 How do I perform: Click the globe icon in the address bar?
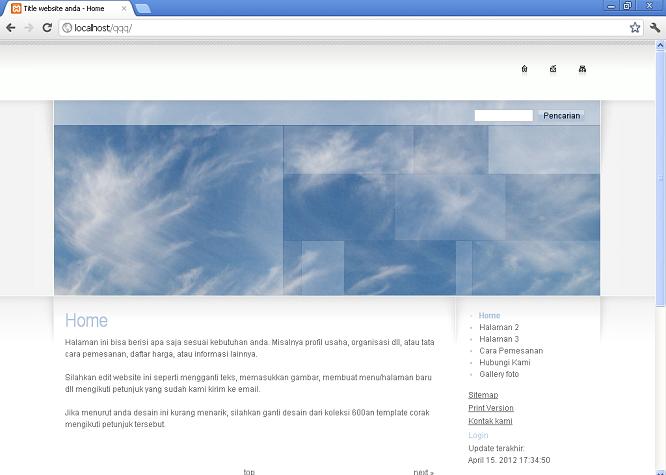[67, 28]
